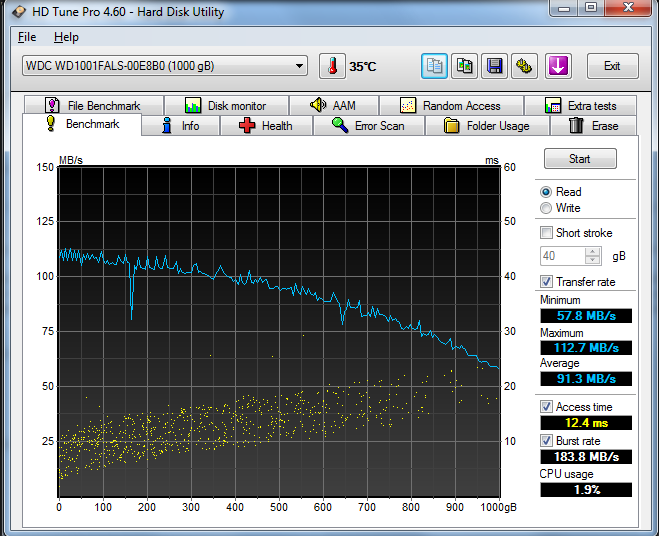Click the purple down-arrow icon
The image size is (659, 536).
(x=557, y=66)
